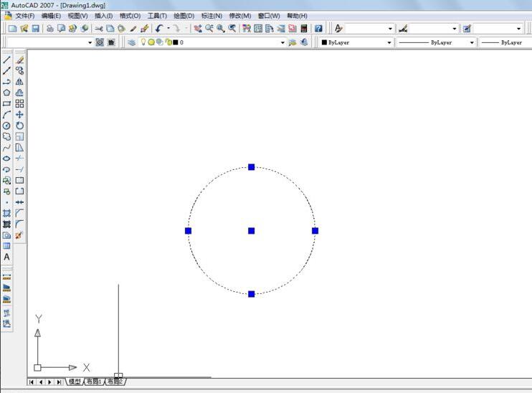The height and width of the screenshot is (393, 532).
Task: Select the Multiline Text tool
Action: tap(6, 257)
